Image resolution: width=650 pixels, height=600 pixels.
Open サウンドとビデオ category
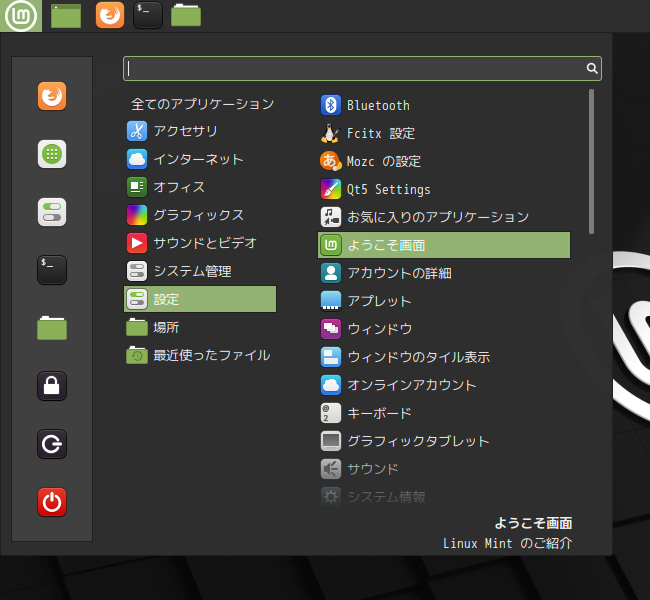pos(200,243)
